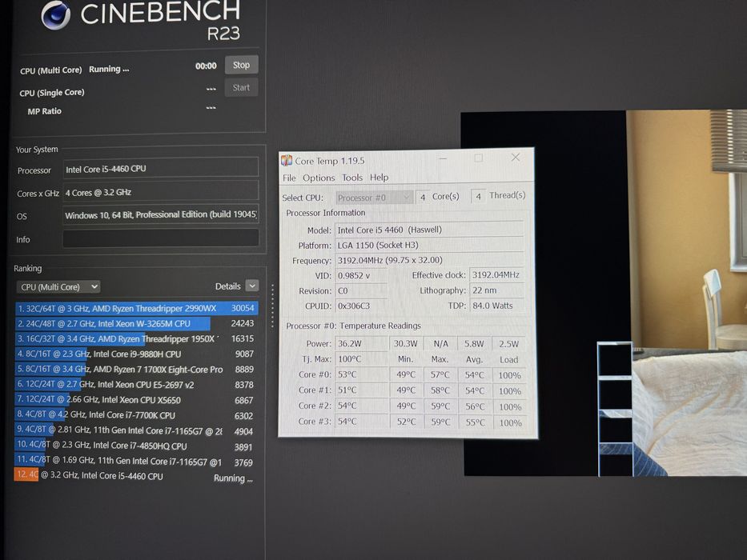Click the Cores count box in Core Temp
The image size is (747, 560).
423,197
